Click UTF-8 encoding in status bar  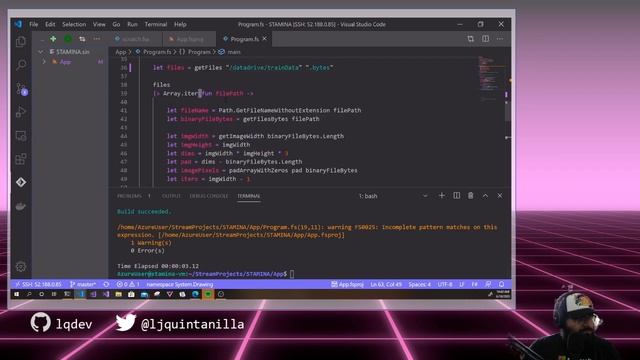[x=445, y=284]
